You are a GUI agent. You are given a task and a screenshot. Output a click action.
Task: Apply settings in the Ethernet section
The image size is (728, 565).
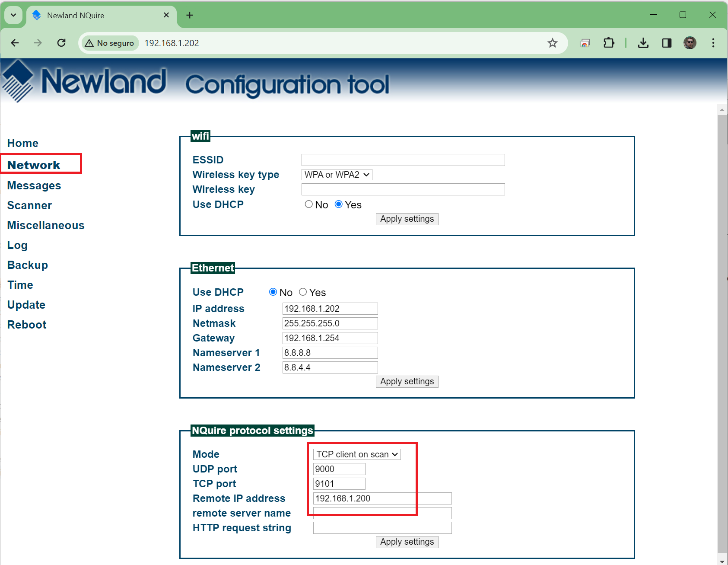click(407, 382)
